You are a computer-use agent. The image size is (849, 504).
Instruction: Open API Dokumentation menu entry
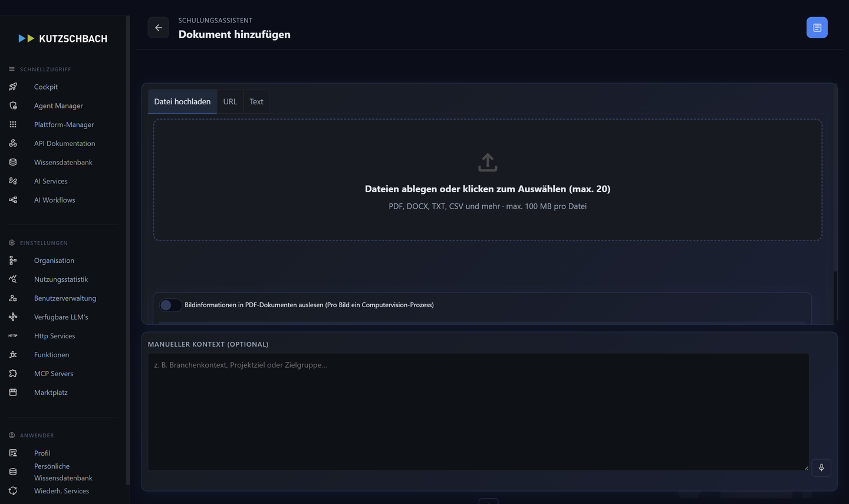63,143
